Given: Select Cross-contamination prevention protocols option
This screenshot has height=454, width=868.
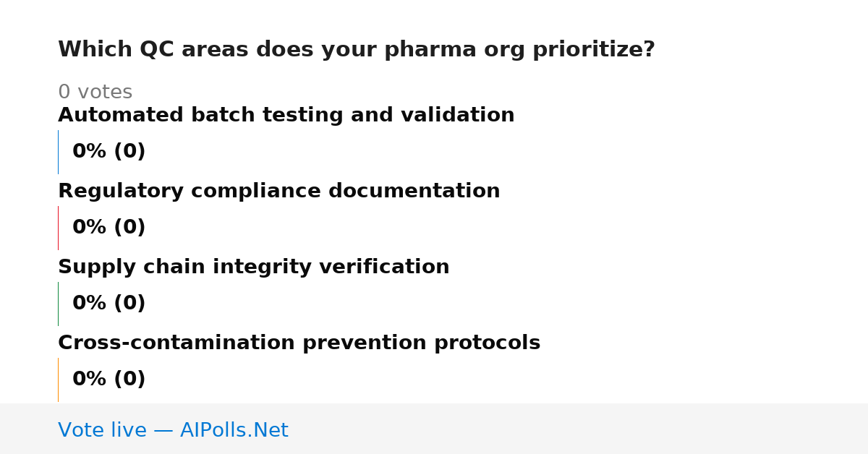Looking at the screenshot, I should click(x=299, y=343).
